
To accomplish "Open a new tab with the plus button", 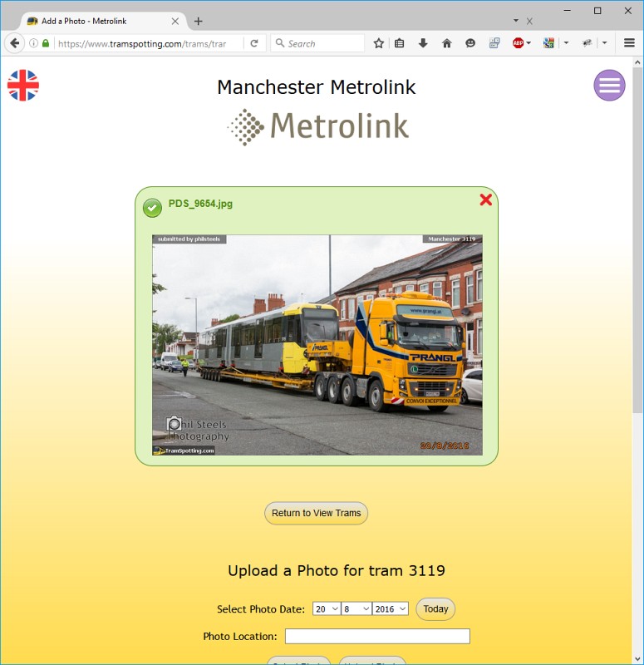I will [x=198, y=22].
